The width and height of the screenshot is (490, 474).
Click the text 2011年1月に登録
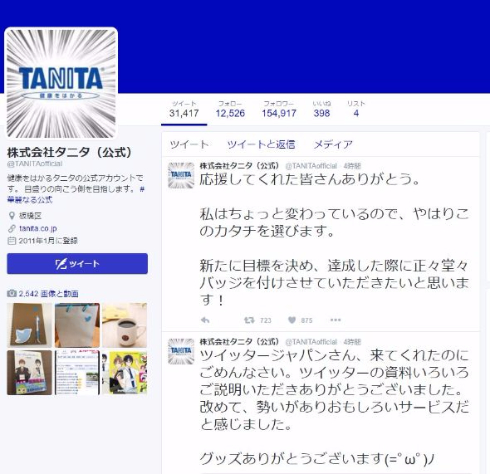tap(48, 241)
